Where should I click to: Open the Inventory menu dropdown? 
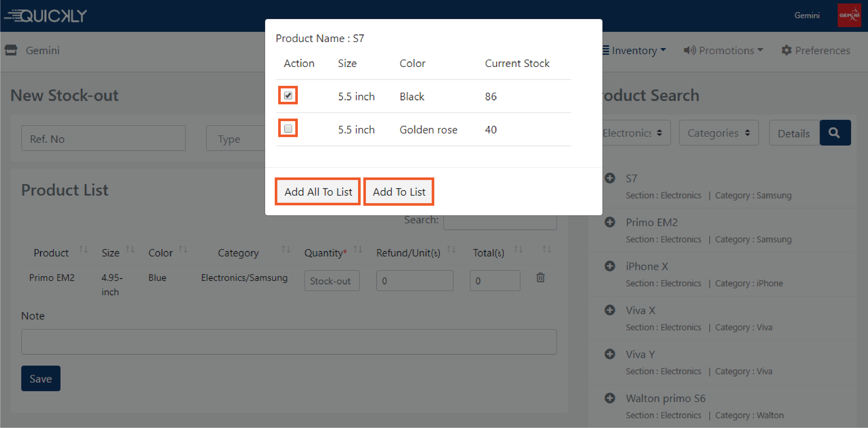click(x=634, y=50)
